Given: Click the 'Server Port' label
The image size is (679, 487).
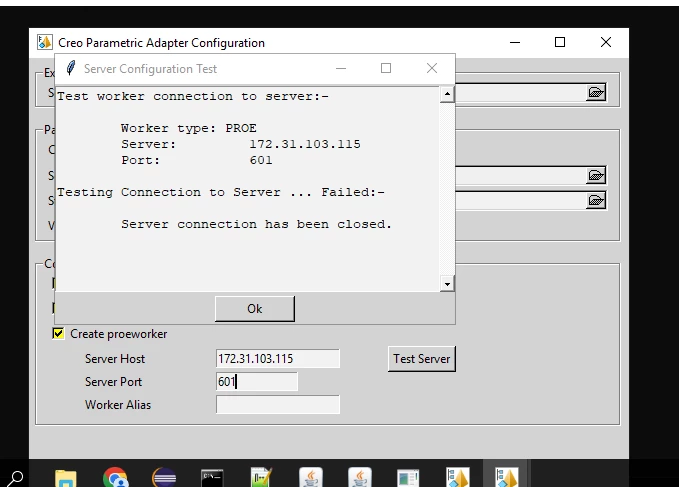Looking at the screenshot, I should [x=113, y=382].
